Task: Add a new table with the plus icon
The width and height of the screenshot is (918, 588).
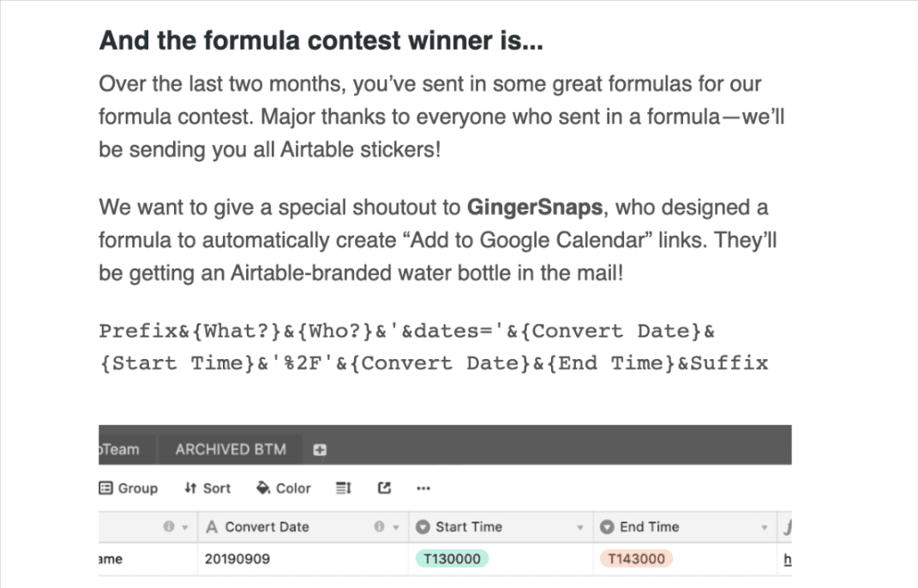Action: coord(321,448)
